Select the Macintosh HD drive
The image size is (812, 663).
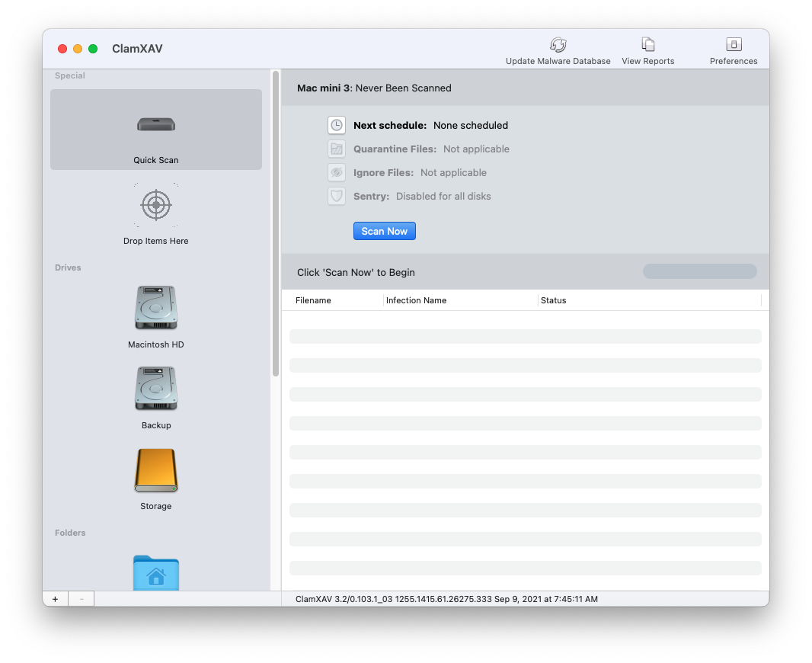(156, 308)
